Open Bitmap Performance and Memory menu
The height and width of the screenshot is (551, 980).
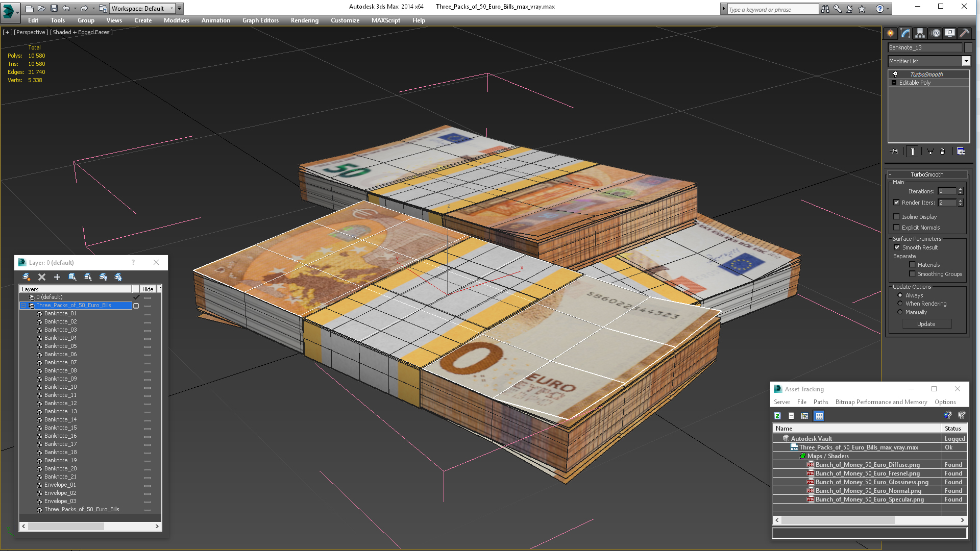(881, 402)
